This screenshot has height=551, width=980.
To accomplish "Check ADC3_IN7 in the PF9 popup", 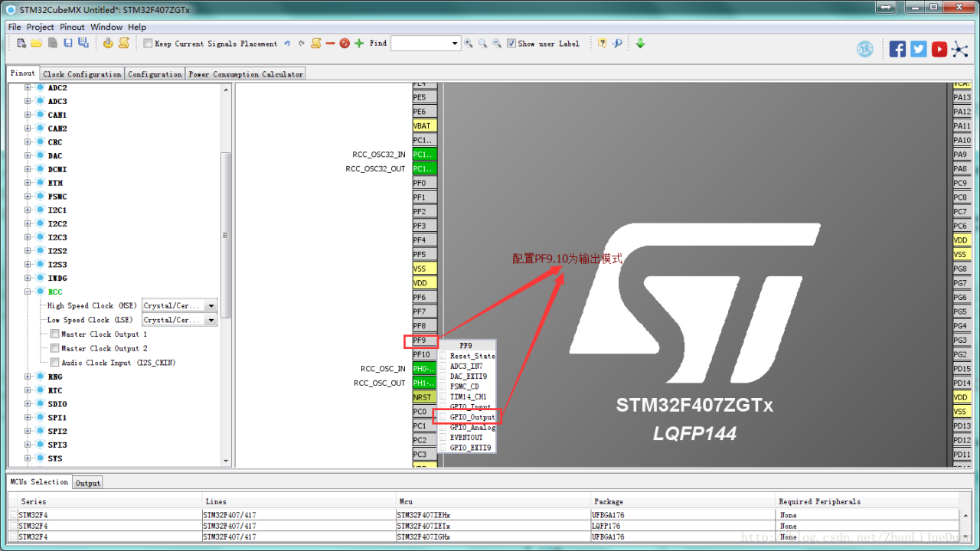I will pos(443,367).
